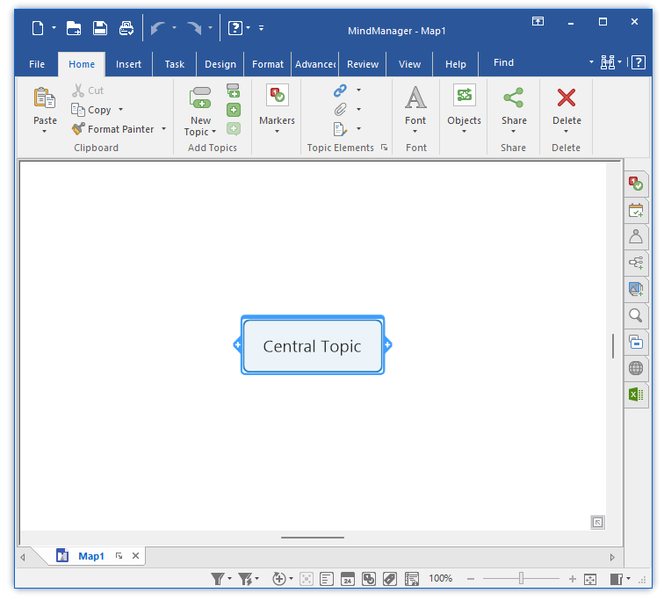Click Fit Map icon next to zoom slider

[590, 579]
